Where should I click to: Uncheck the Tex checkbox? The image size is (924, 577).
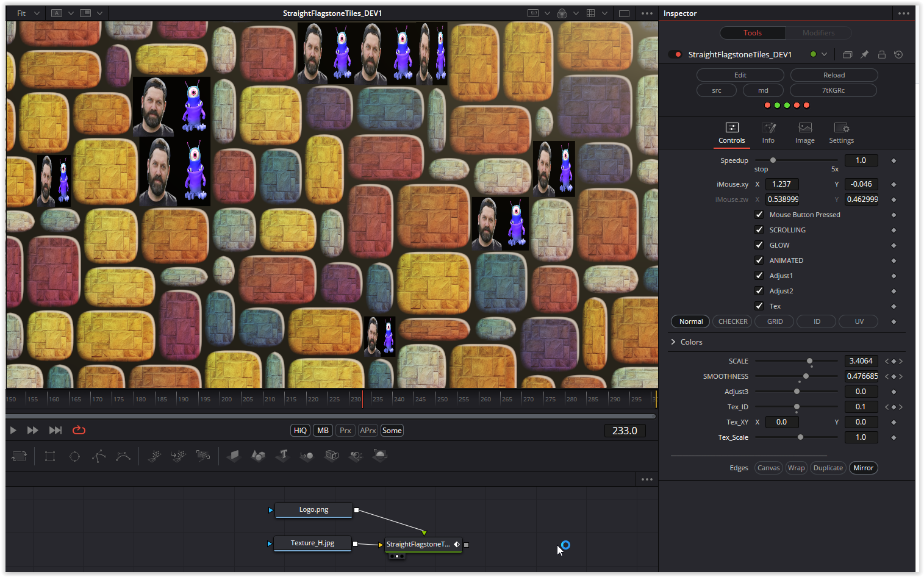(759, 306)
